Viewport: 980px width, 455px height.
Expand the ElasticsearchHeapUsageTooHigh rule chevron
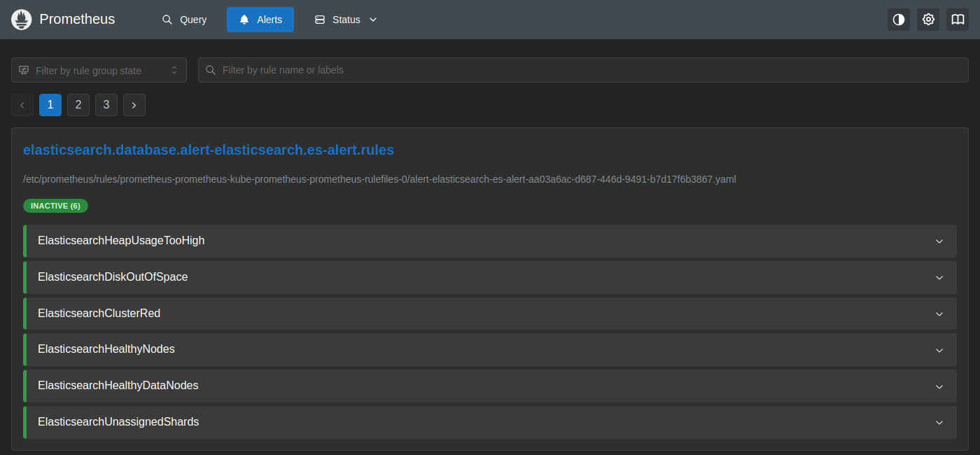[x=939, y=241]
